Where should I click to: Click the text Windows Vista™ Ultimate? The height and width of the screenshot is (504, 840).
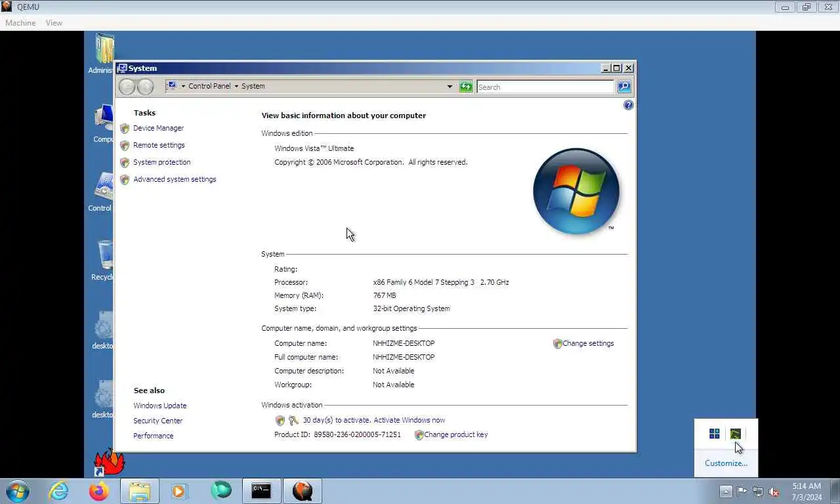tap(314, 148)
